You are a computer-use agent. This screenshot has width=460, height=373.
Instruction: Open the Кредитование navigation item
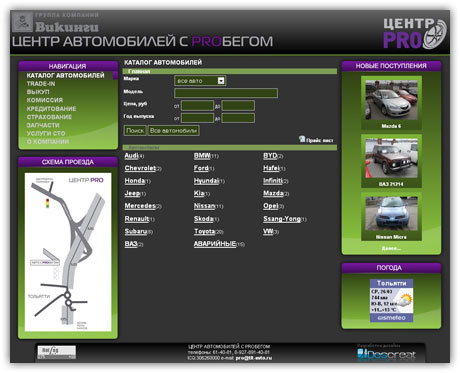point(51,109)
